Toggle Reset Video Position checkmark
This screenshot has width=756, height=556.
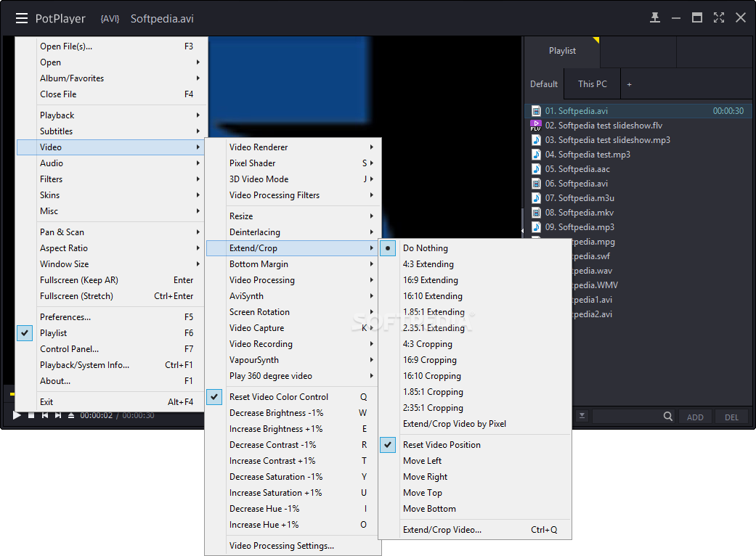(x=388, y=445)
